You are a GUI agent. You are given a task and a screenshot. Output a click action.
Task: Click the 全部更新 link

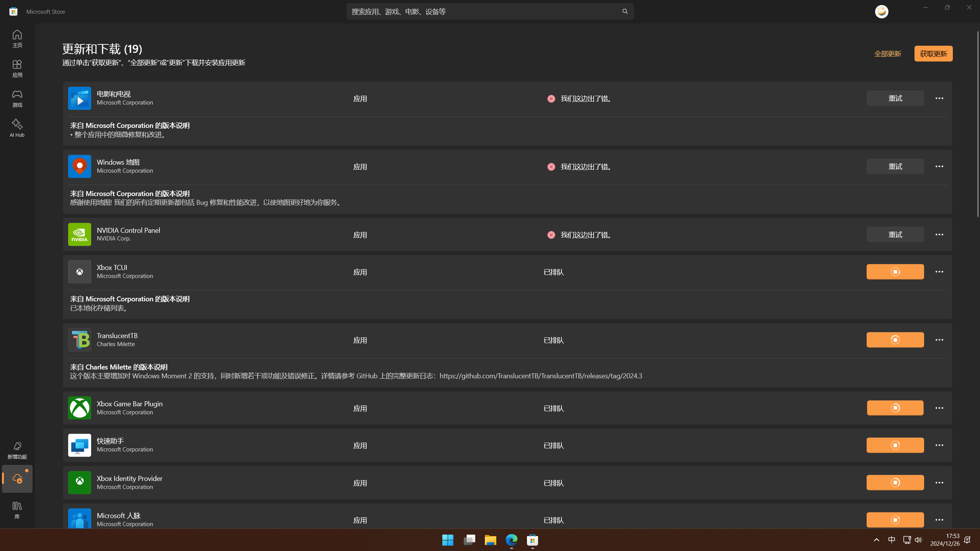point(887,54)
